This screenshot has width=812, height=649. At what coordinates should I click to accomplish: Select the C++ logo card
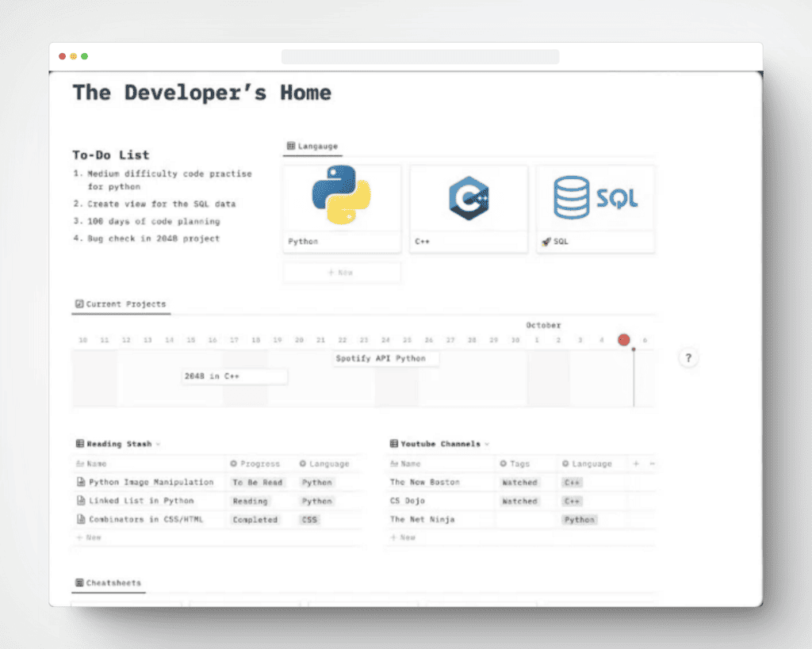point(468,197)
